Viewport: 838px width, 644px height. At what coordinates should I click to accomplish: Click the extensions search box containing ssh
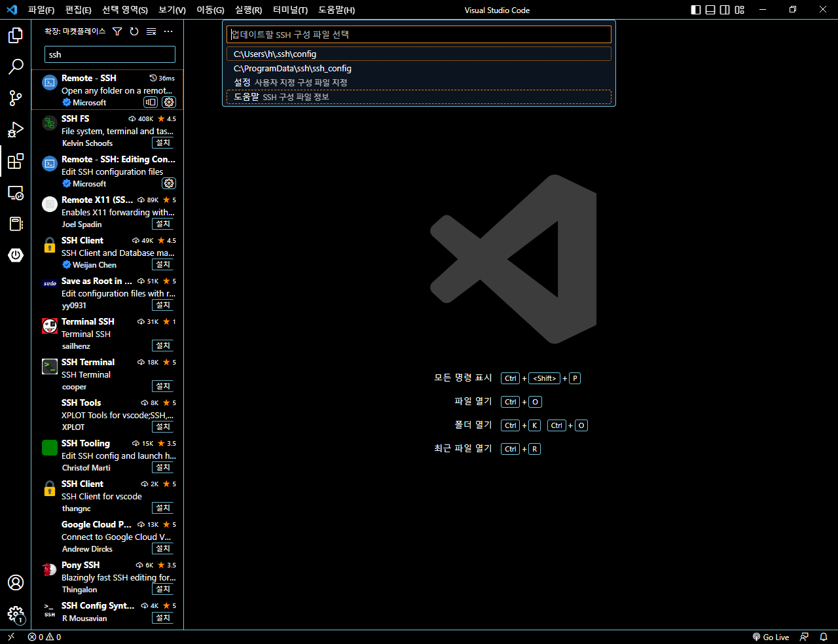(110, 54)
